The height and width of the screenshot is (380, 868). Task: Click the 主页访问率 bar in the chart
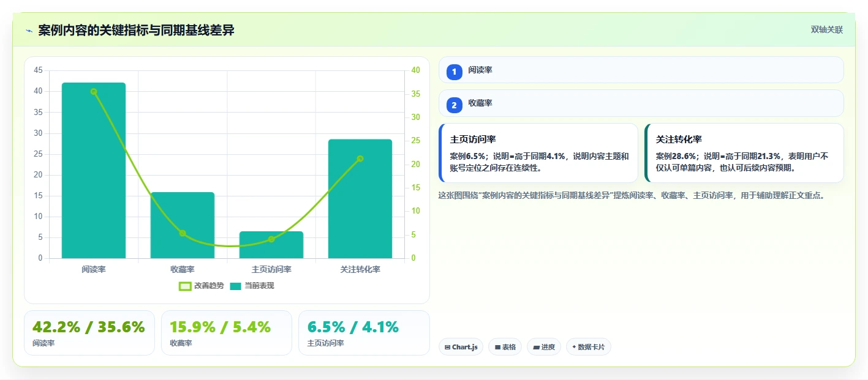tap(271, 245)
